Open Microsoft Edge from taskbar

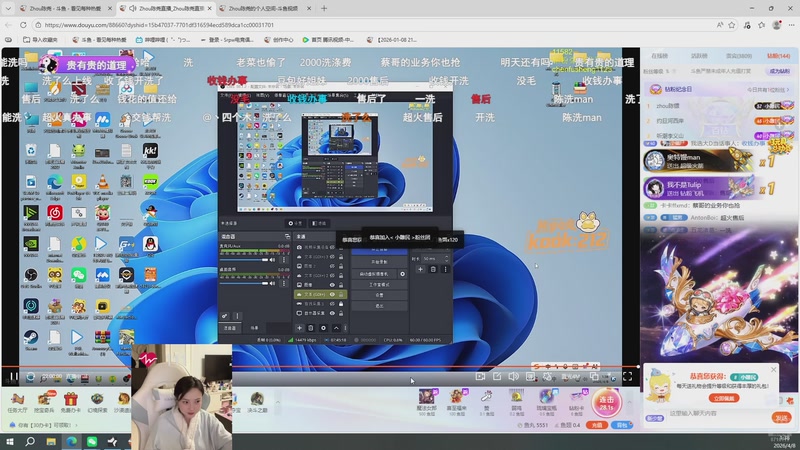[x=71, y=441]
